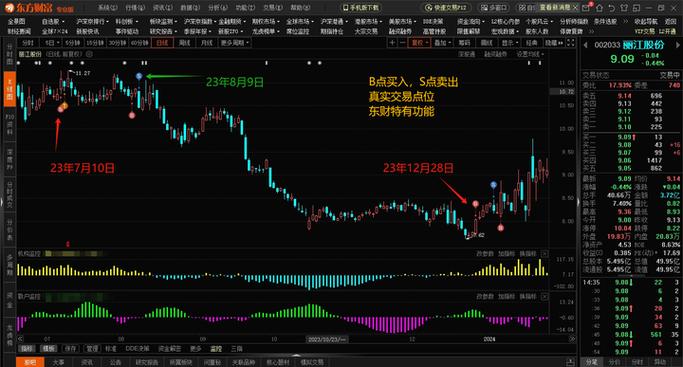Select the 60分钟 period button

tap(140, 43)
